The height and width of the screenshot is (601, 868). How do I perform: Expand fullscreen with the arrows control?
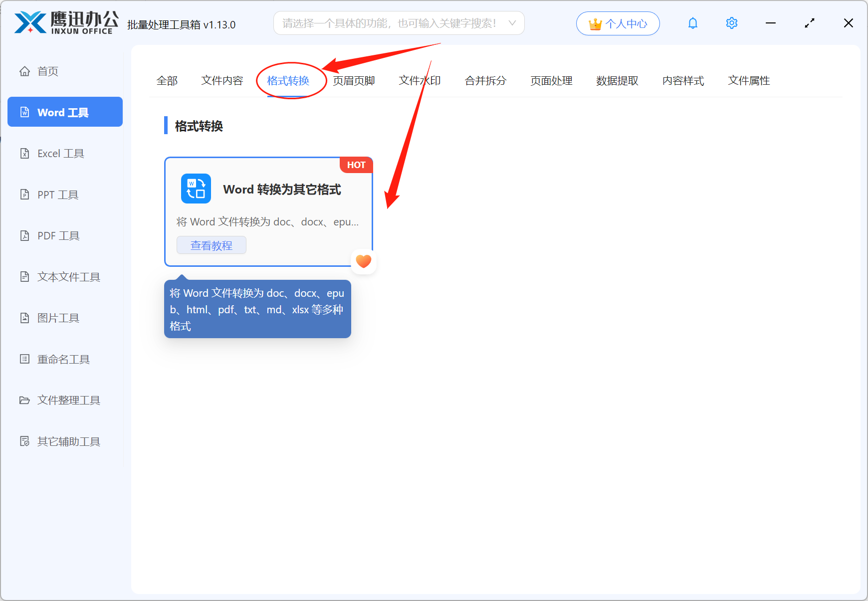pyautogui.click(x=809, y=23)
